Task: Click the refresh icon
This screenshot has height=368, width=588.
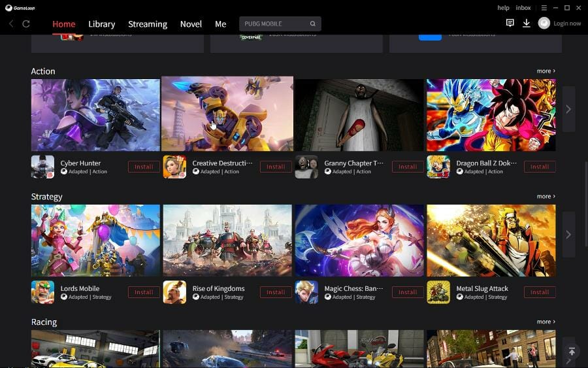Action: pos(26,24)
